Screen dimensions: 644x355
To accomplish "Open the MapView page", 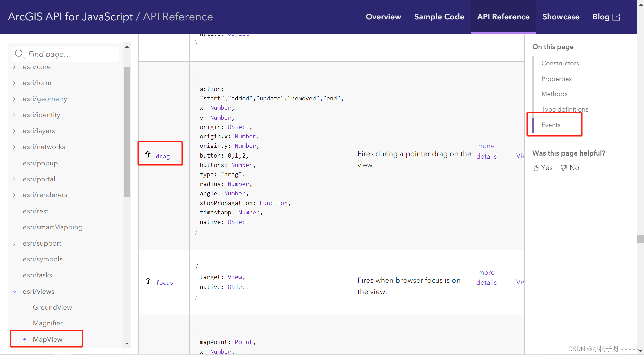I will pos(47,339).
